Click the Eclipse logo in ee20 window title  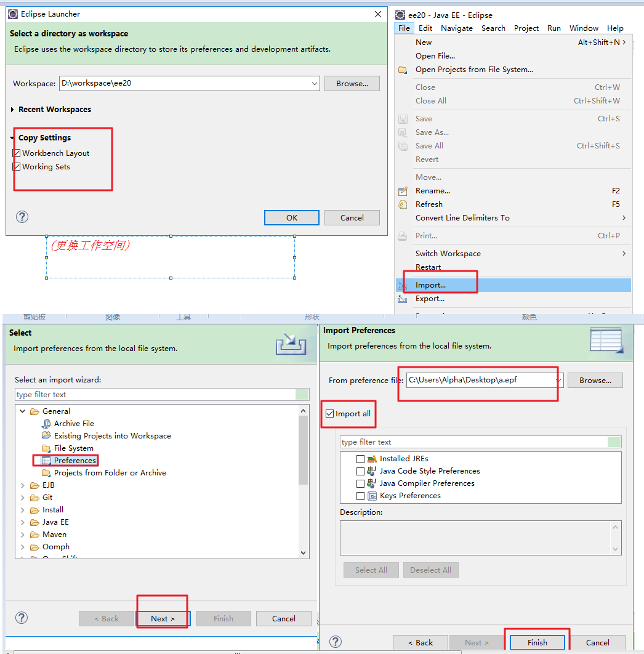click(400, 15)
